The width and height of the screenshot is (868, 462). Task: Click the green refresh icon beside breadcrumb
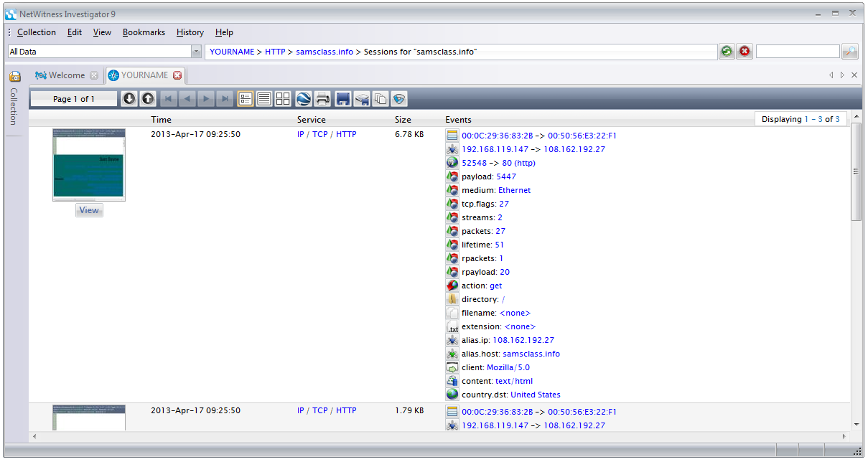(x=727, y=52)
